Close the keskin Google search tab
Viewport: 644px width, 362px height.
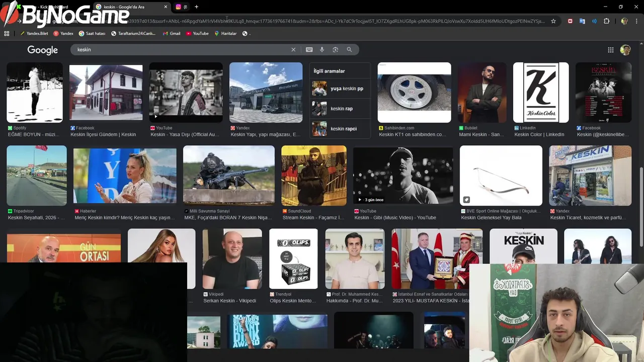(166, 7)
